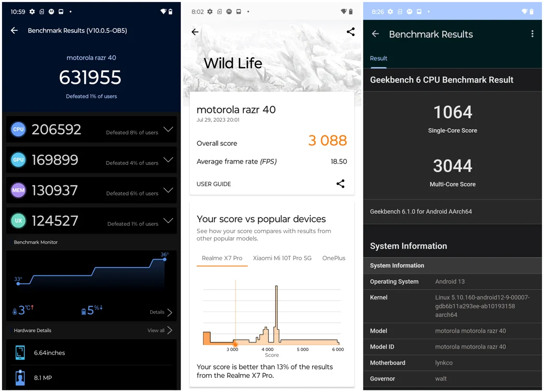Tap the 6.64inches hardware row

[x=91, y=352]
